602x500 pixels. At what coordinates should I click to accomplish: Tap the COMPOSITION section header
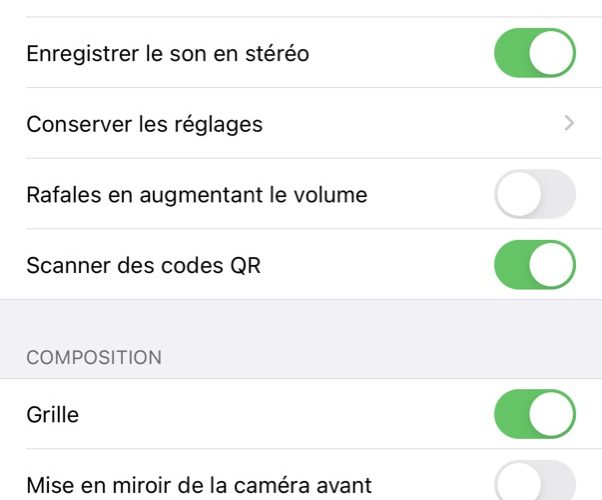[x=94, y=358]
